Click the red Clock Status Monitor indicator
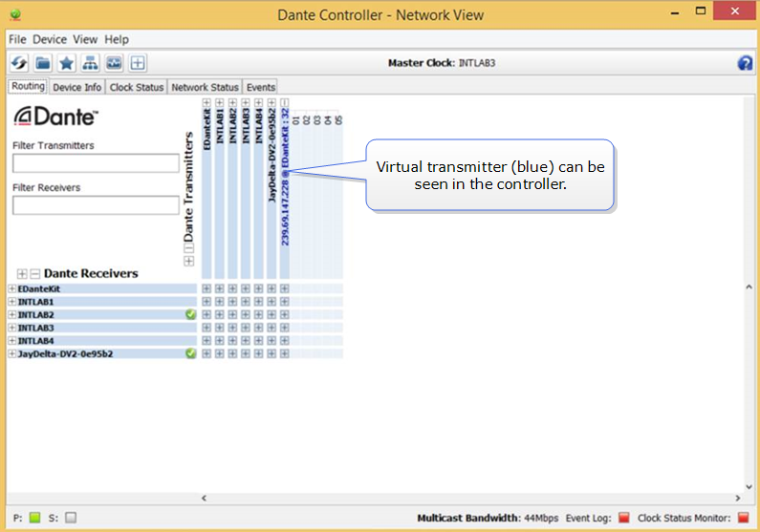The image size is (760, 532). (x=743, y=518)
